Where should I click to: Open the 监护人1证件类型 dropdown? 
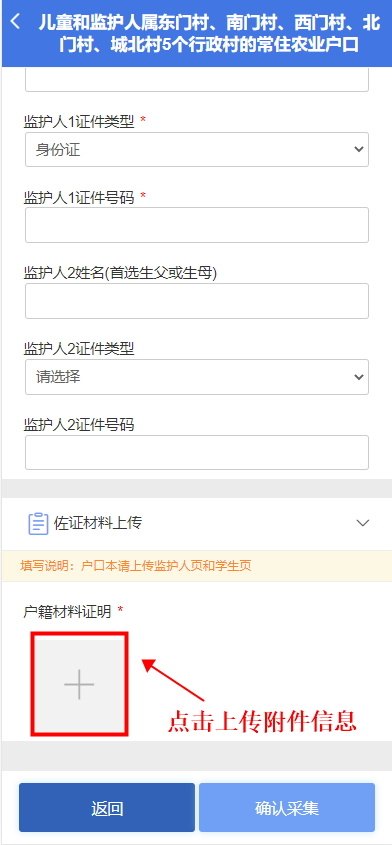click(x=197, y=149)
